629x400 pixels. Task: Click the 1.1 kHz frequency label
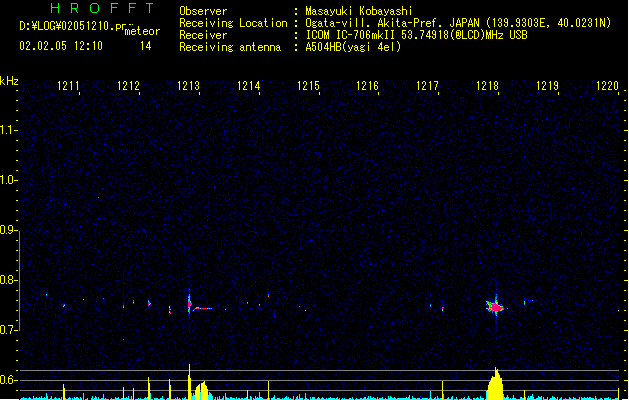[x=8, y=130]
